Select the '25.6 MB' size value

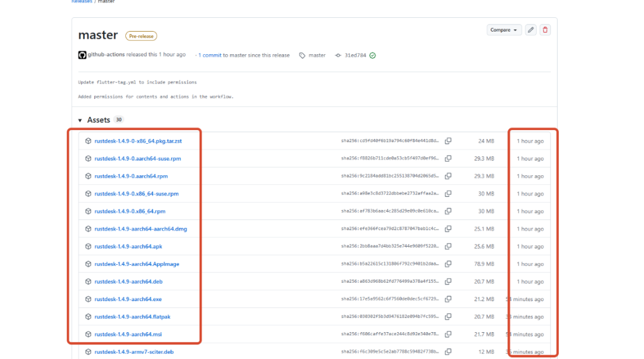(x=484, y=246)
